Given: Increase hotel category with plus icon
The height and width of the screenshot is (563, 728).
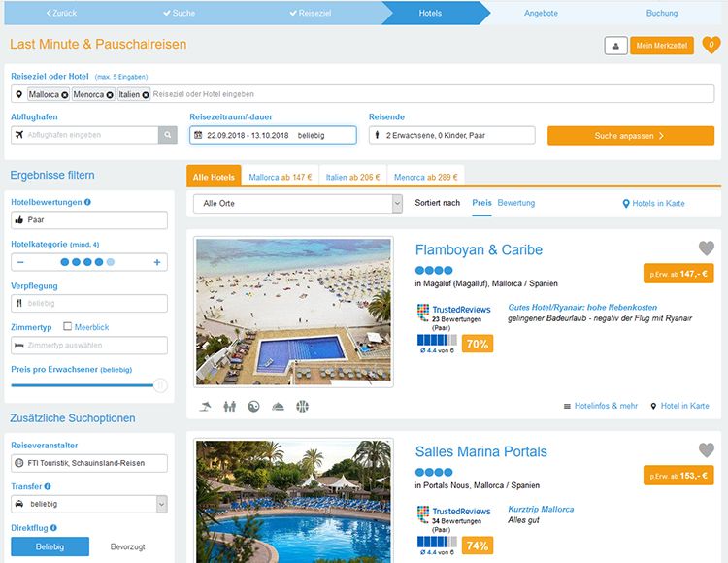Looking at the screenshot, I should point(157,262).
